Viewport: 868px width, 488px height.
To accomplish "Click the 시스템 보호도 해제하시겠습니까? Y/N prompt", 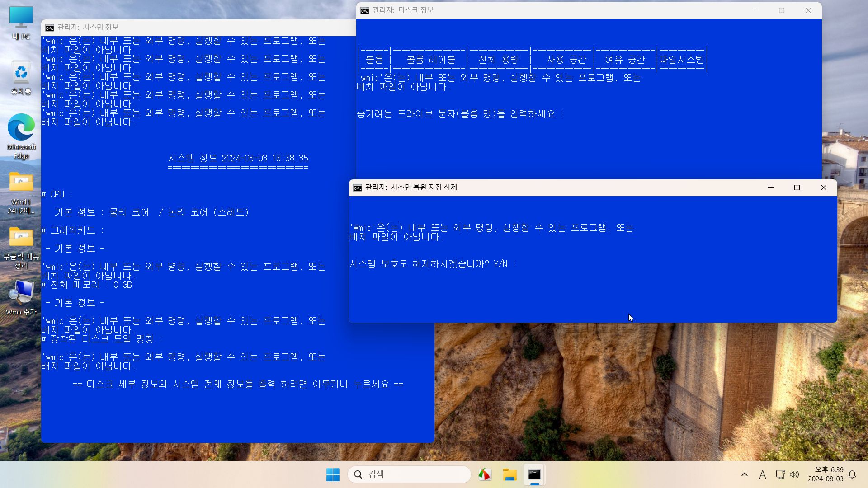I will click(433, 264).
